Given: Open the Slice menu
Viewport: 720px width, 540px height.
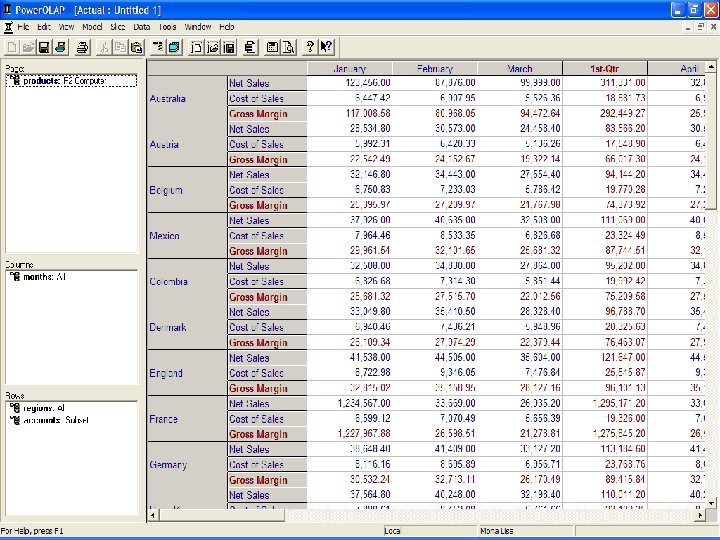Looking at the screenshot, I should point(118,27).
